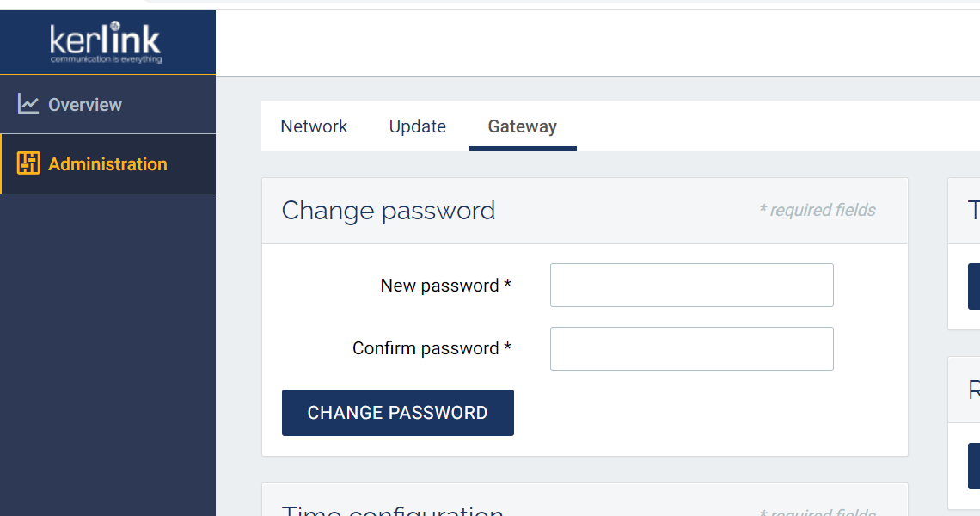Screen dimensions: 980x516
Task: Click the lower right panel's cut-off title
Action: [973, 390]
